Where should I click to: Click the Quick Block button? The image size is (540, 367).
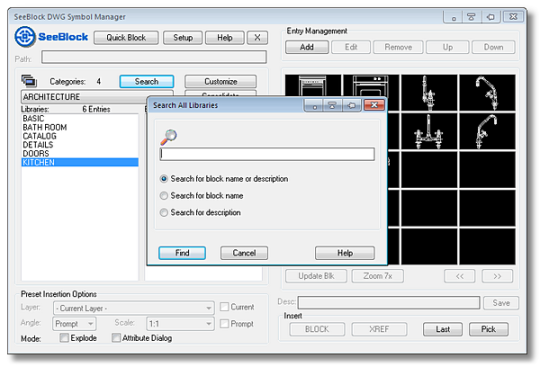(126, 38)
